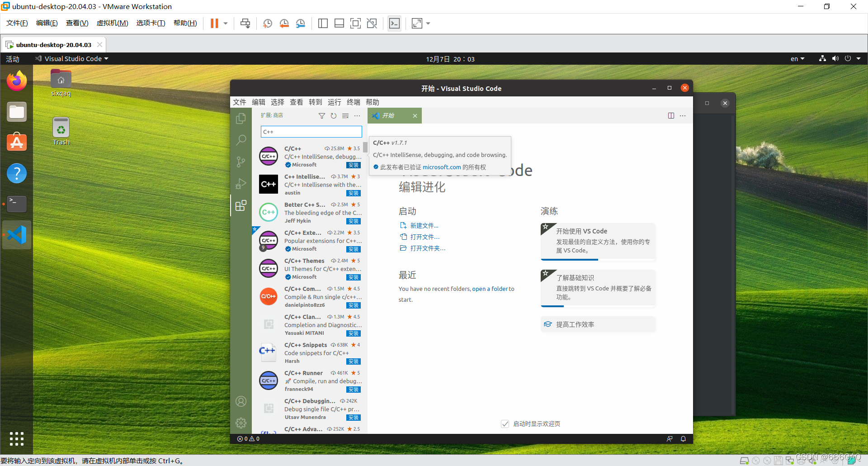The image size is (868, 466).
Task: Enter VMware full screen mode
Action: [x=355, y=24]
